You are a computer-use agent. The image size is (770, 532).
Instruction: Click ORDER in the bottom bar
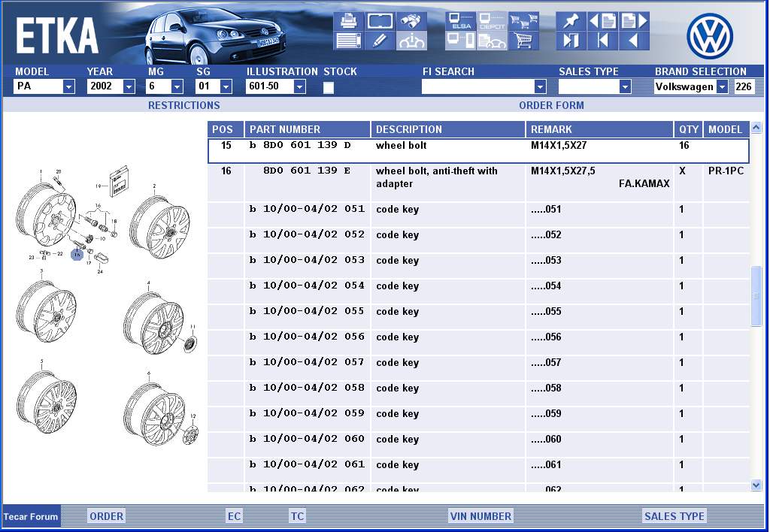[x=107, y=516]
